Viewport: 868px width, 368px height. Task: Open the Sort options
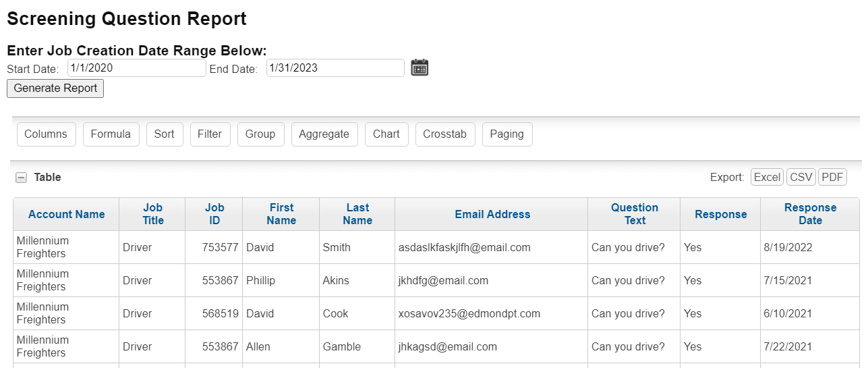(x=164, y=134)
